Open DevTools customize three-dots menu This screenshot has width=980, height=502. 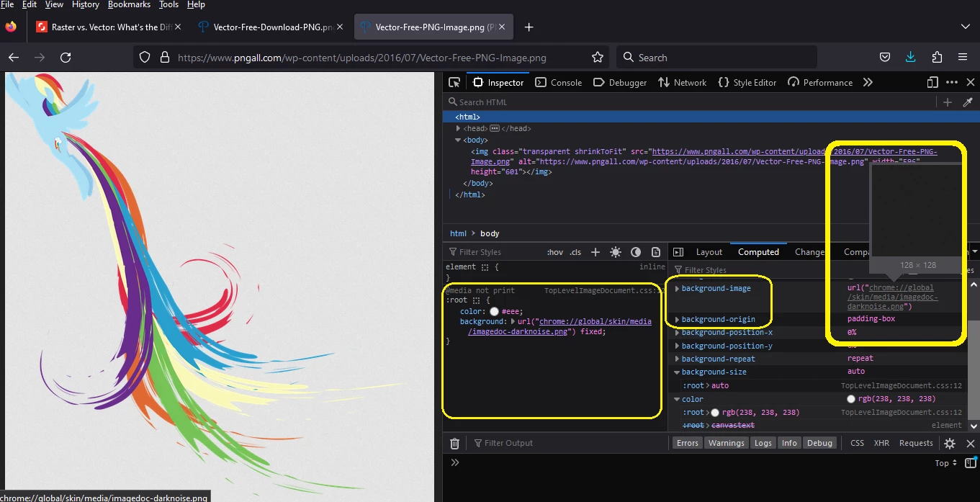click(952, 83)
